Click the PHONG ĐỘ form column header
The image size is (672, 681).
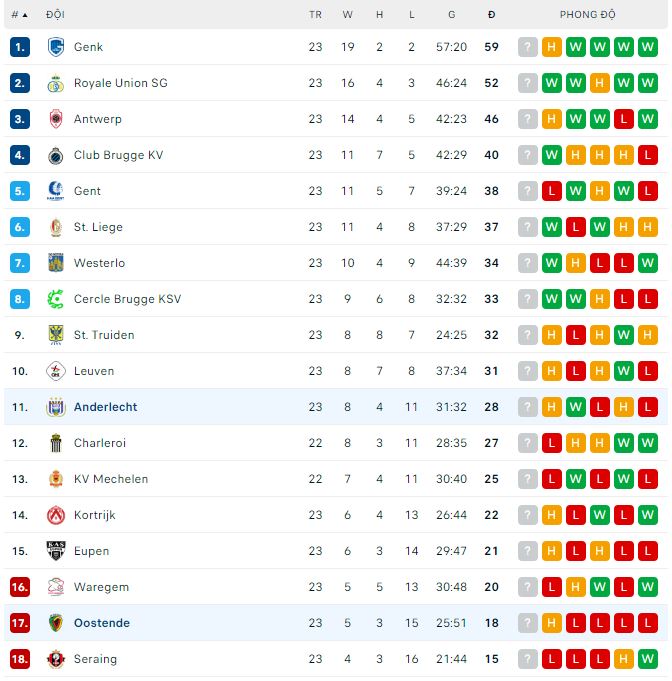click(x=588, y=15)
